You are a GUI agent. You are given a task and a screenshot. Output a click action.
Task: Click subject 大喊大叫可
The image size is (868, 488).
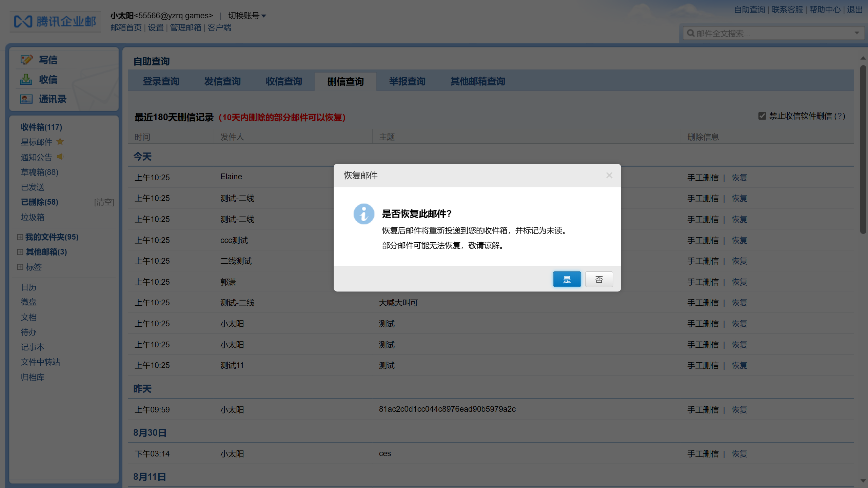pyautogui.click(x=398, y=303)
